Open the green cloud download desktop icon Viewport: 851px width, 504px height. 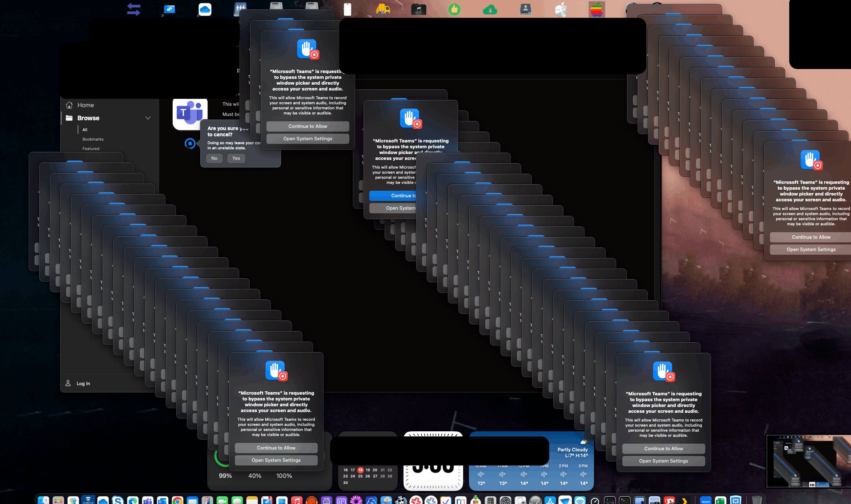490,10
